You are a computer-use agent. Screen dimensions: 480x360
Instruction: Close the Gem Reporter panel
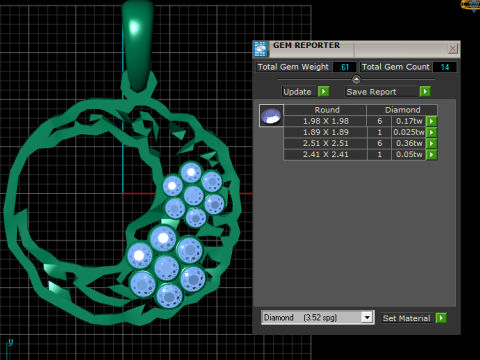tap(452, 49)
